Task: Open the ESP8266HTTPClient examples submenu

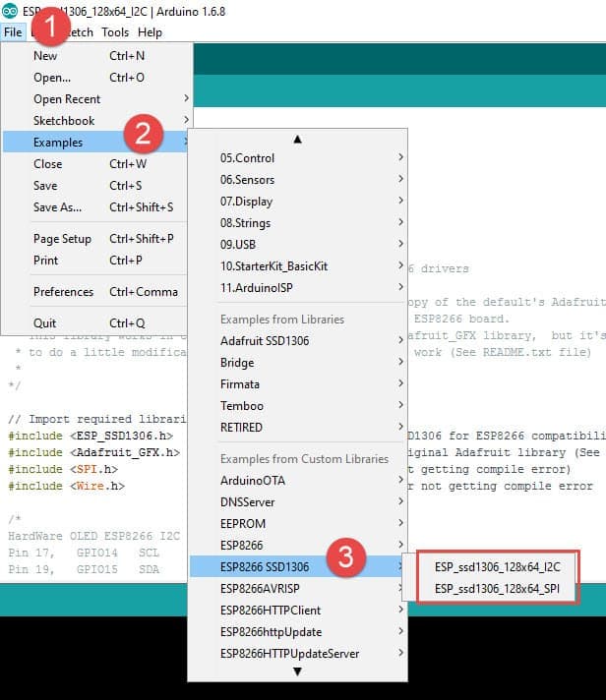Action: tap(271, 611)
